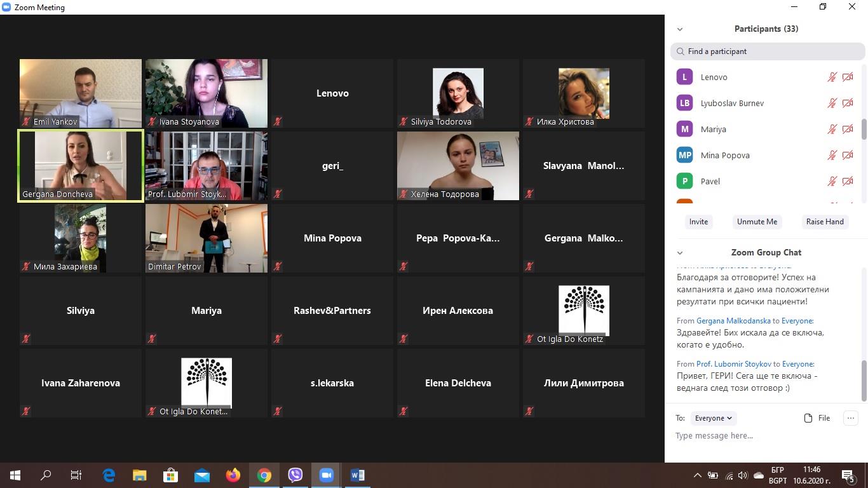Open the chat more options ellipsis button
868x488 pixels.
point(850,417)
